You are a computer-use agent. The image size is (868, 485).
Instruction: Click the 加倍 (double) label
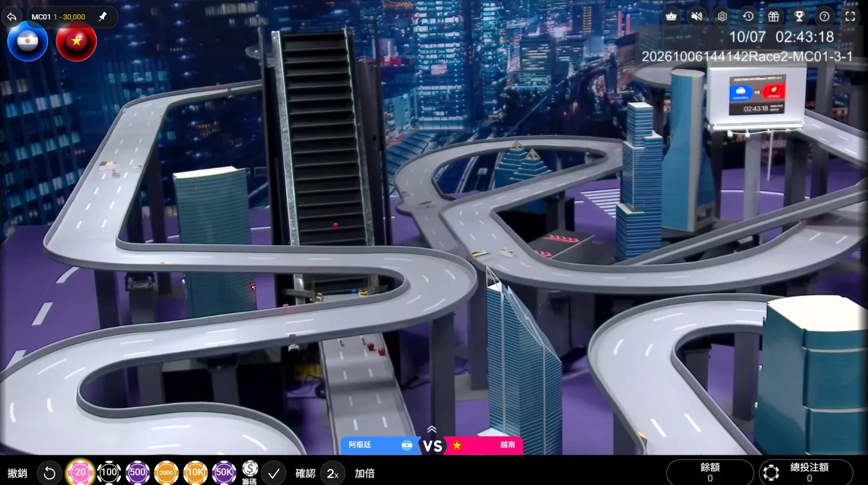(x=365, y=473)
